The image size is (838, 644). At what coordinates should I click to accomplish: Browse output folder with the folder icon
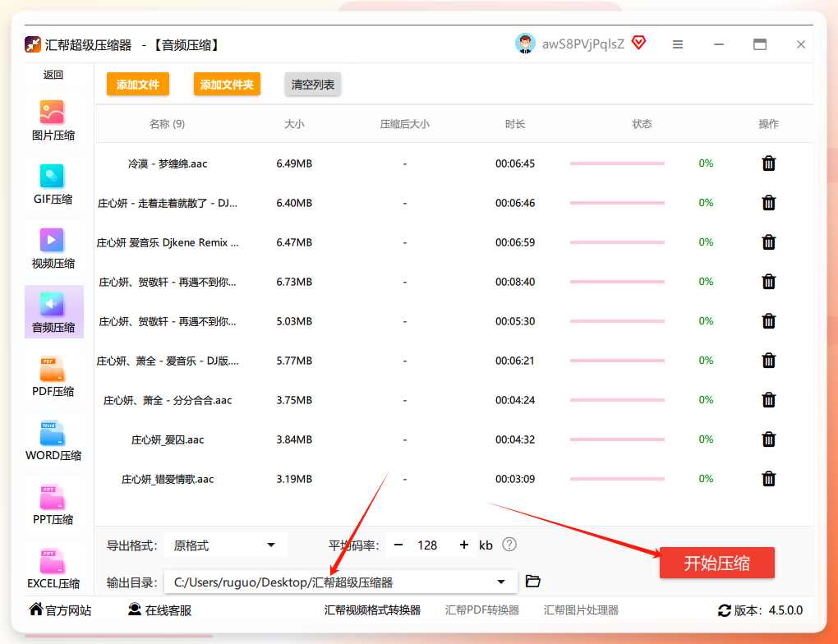533,581
